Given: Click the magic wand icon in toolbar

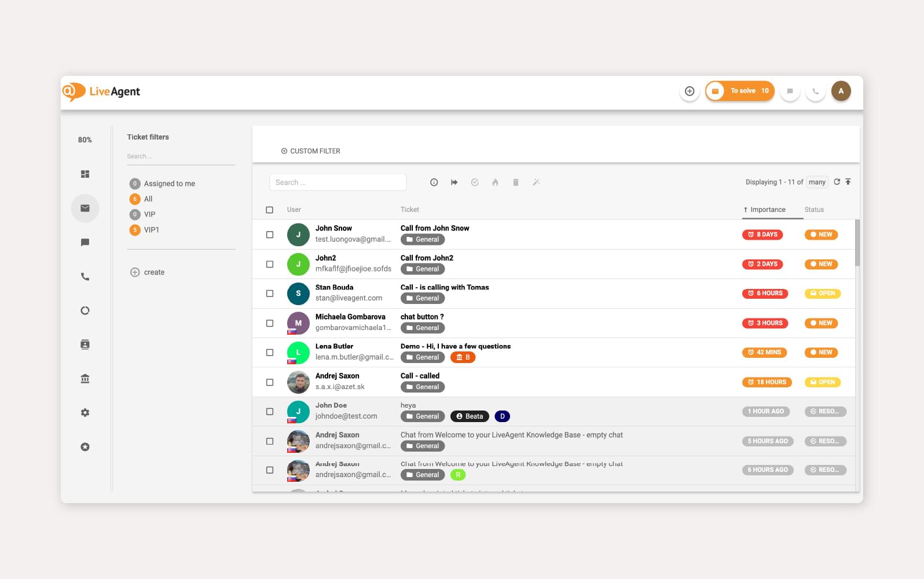Looking at the screenshot, I should [x=536, y=182].
